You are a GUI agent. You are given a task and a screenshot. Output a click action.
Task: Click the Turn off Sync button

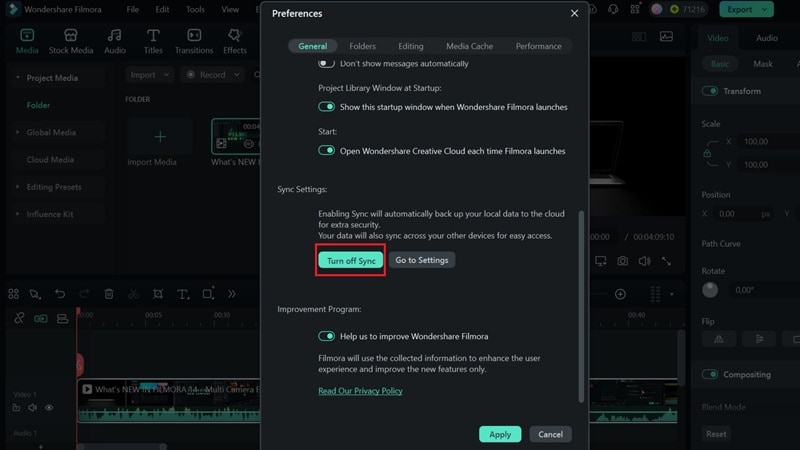coord(351,260)
